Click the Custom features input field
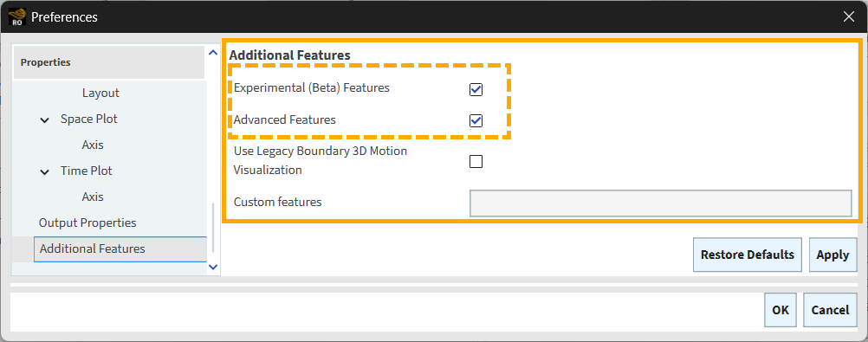Image resolution: width=868 pixels, height=342 pixels. [x=660, y=203]
